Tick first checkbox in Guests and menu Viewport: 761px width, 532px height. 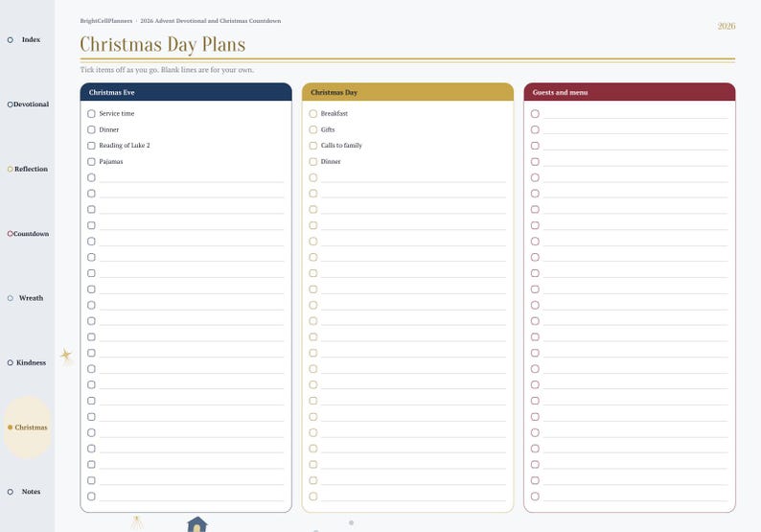coord(535,113)
